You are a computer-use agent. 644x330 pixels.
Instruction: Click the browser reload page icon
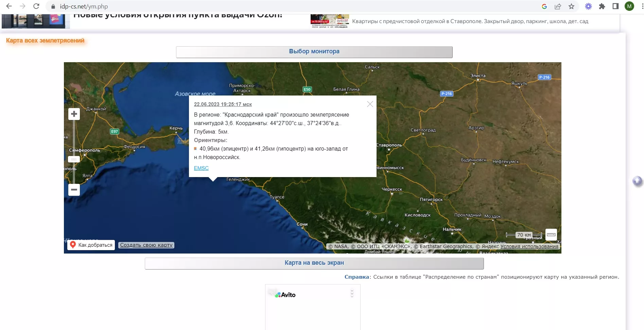coord(36,6)
